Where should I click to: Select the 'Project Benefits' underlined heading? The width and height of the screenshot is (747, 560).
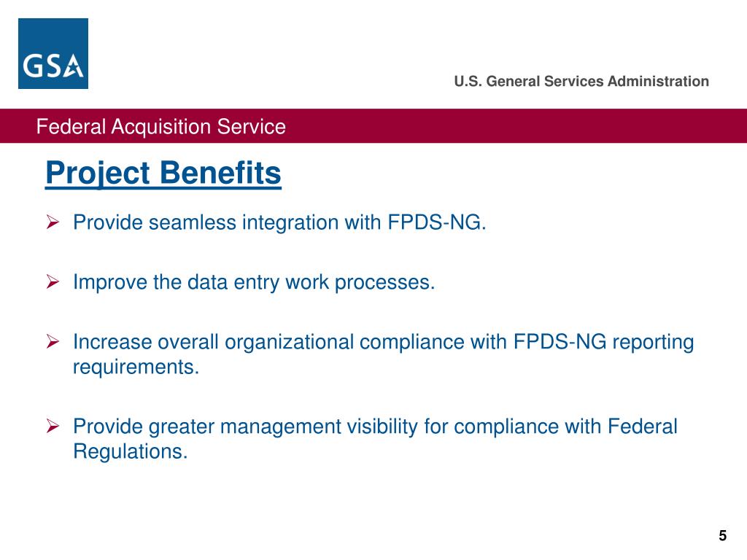pyautogui.click(x=163, y=173)
